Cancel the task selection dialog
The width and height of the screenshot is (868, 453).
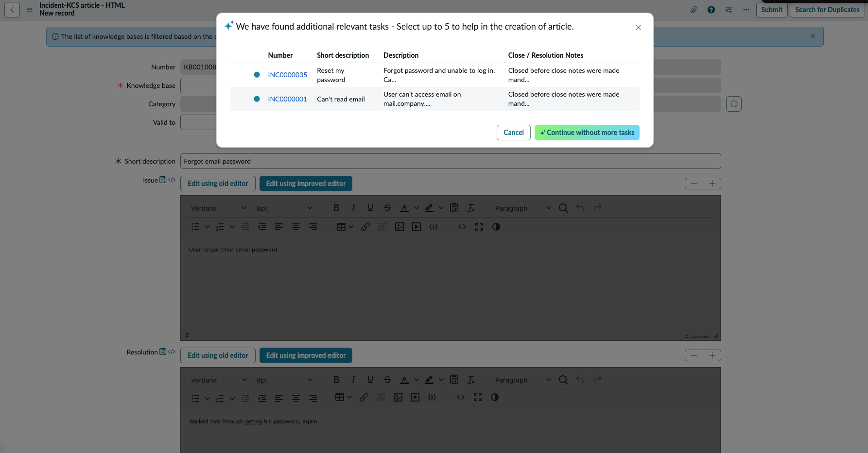[x=513, y=133]
